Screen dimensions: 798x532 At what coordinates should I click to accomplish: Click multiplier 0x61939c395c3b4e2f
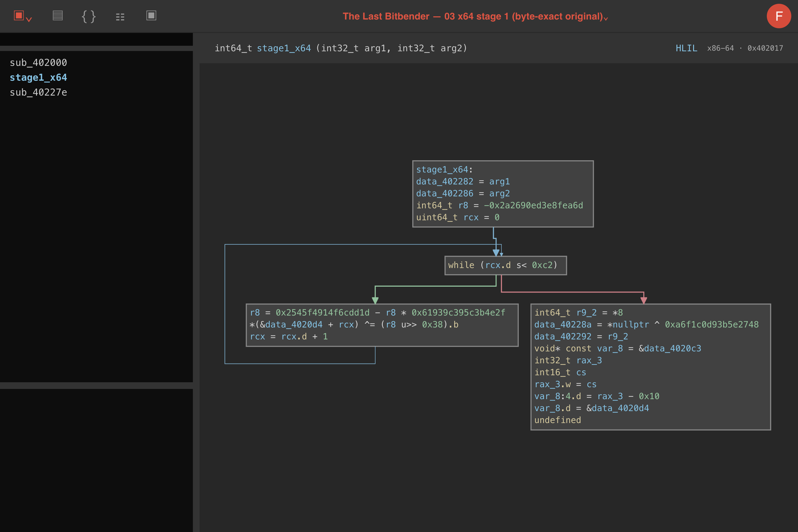tap(458, 313)
